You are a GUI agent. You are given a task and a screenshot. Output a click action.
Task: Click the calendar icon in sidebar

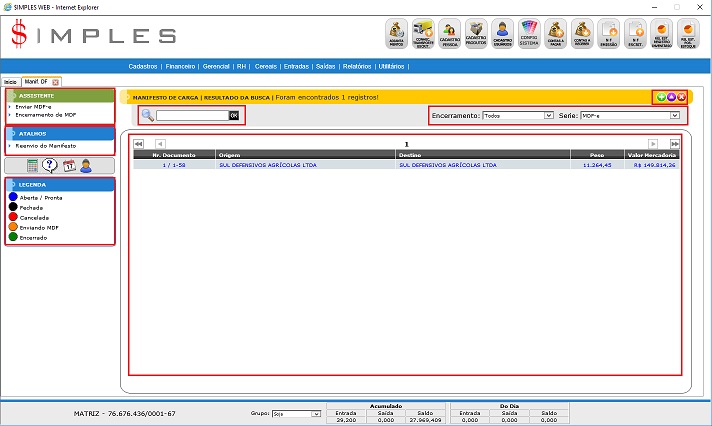click(x=67, y=166)
